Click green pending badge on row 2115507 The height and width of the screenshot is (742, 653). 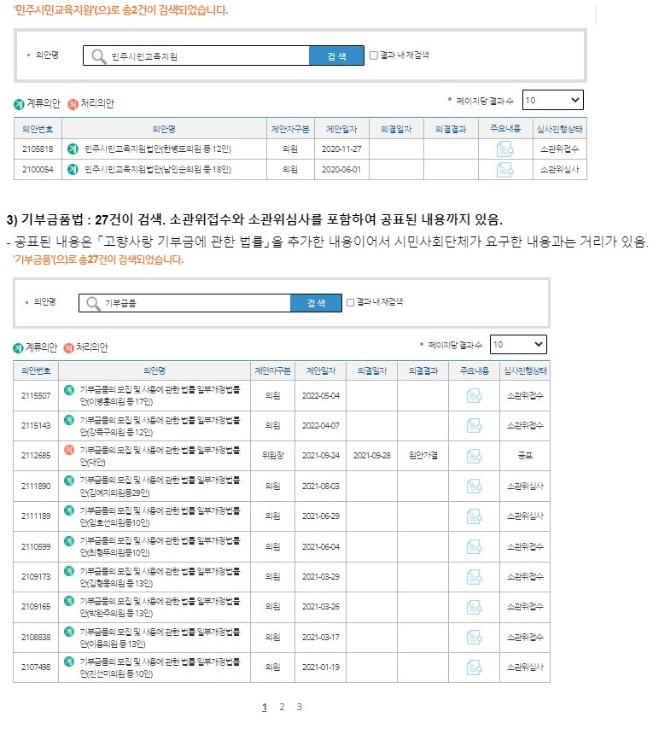(x=69, y=390)
